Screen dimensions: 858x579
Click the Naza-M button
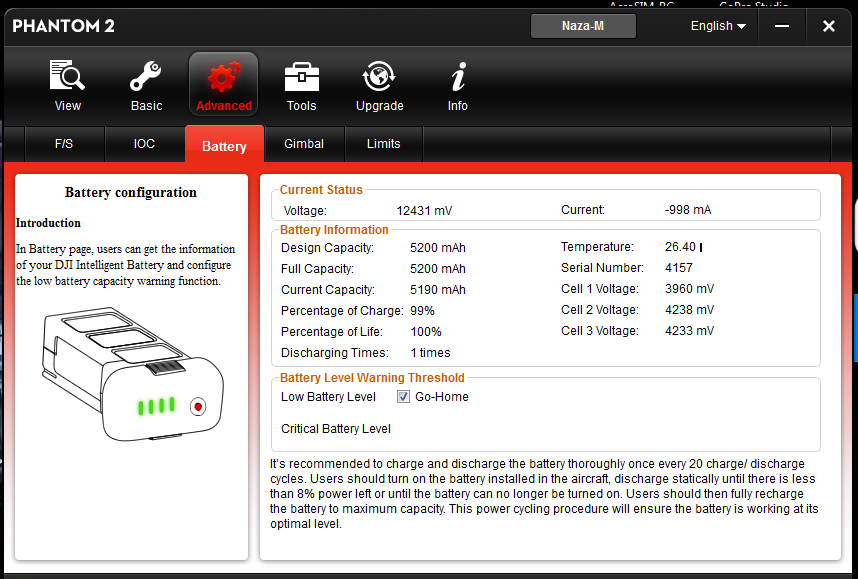coord(583,26)
